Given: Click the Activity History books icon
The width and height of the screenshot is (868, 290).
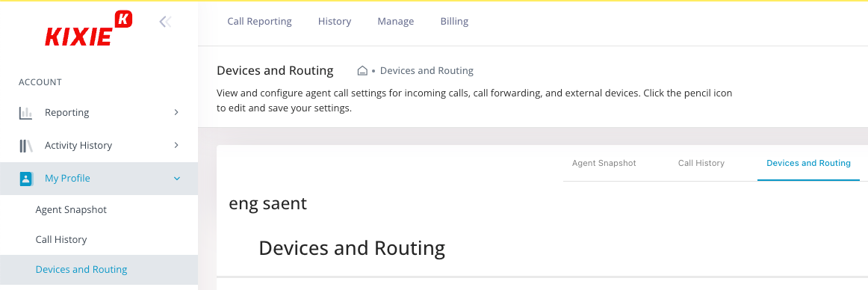Looking at the screenshot, I should coord(25,146).
